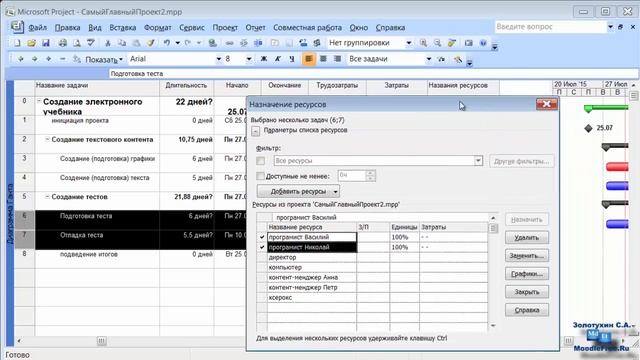Viewport: 640px width, 360px height.
Task: Open the Совместная работа menu
Action: 307,28
